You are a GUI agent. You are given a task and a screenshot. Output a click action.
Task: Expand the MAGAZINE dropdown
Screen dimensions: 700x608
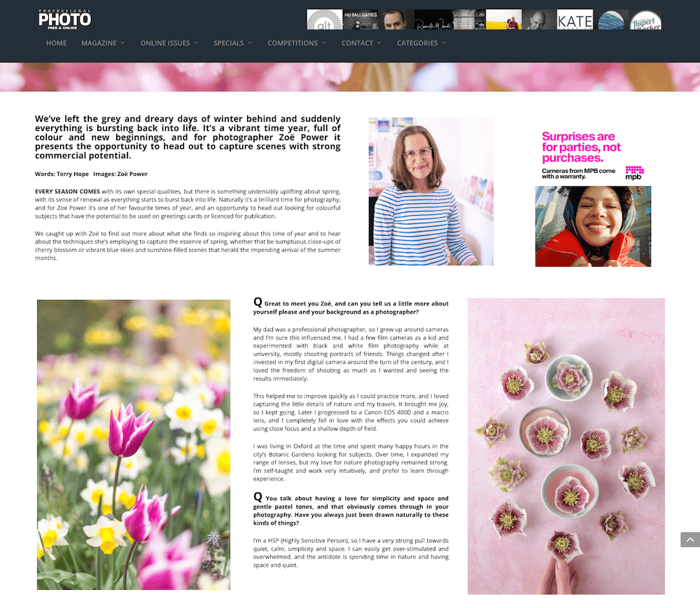tap(103, 43)
